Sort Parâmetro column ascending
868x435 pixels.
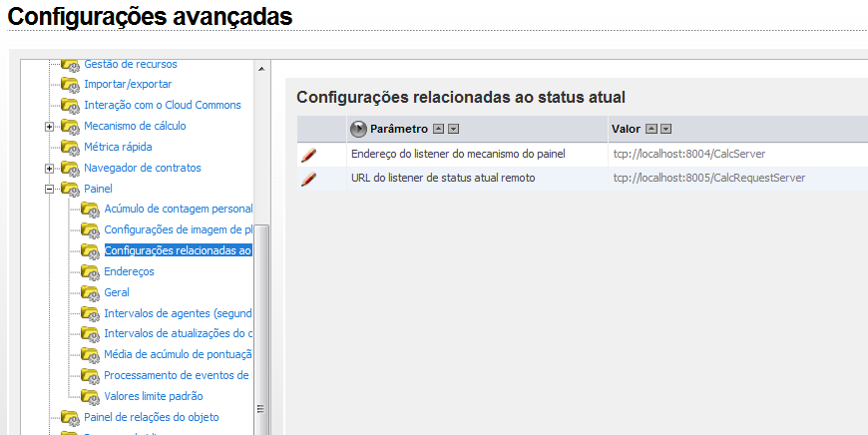pos(438,129)
